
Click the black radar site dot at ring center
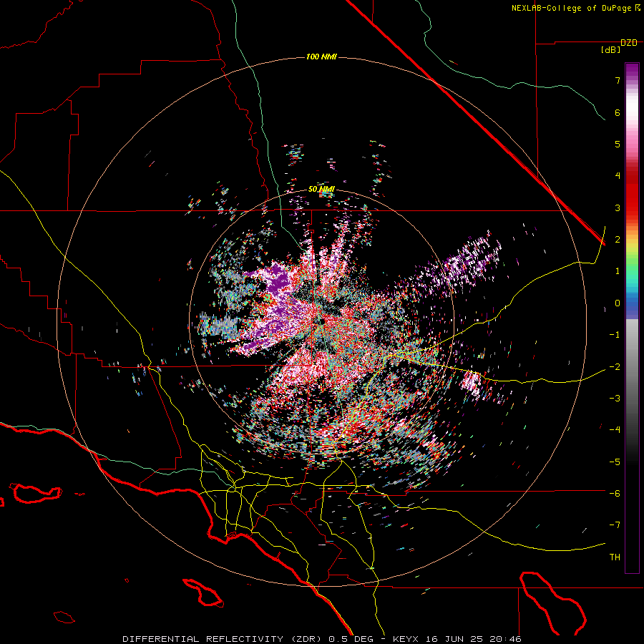(x=323, y=321)
